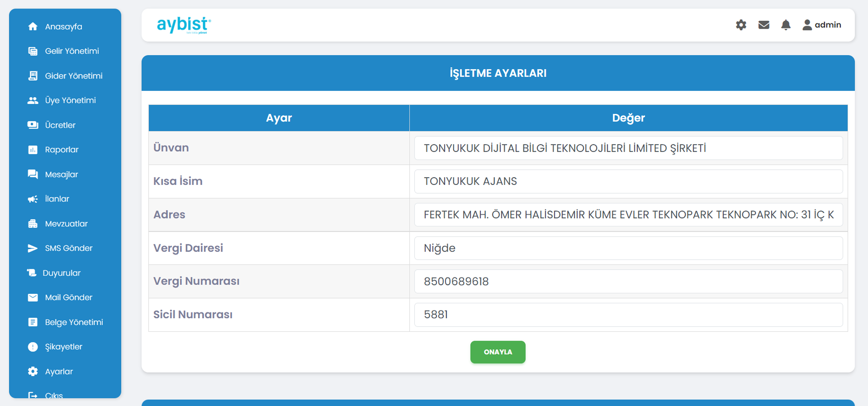Screen dimensions: 868x406
Task: Click the Ünvan row label
Action: (171, 148)
